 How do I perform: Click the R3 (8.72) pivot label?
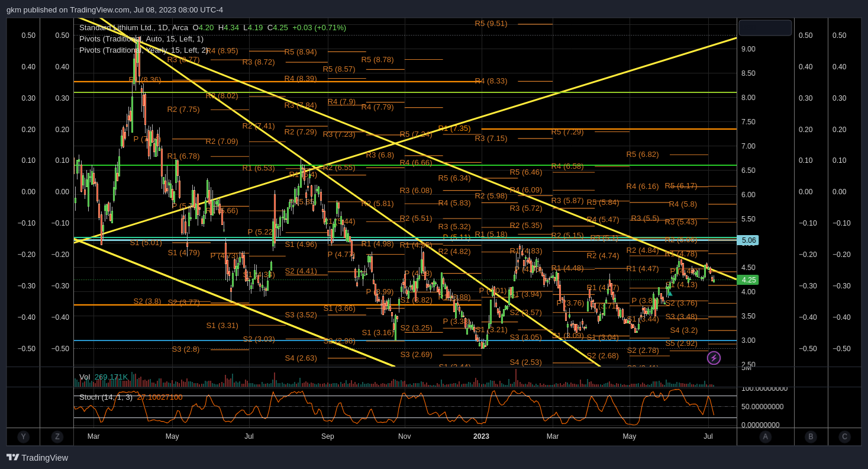coord(259,62)
